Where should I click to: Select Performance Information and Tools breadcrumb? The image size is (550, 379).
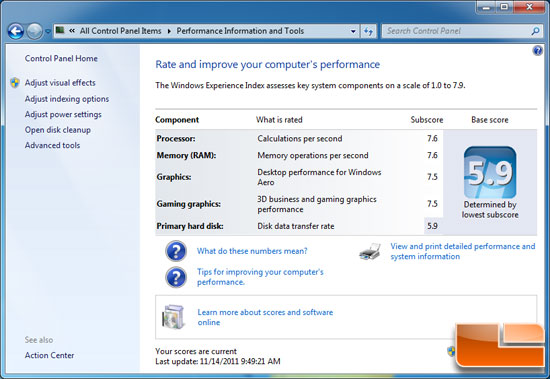[240, 31]
